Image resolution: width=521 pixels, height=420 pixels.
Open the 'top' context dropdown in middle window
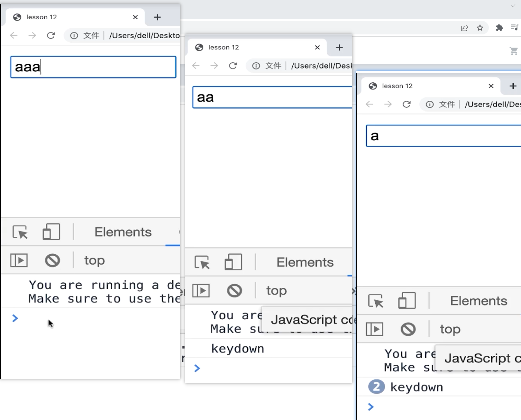point(277,291)
